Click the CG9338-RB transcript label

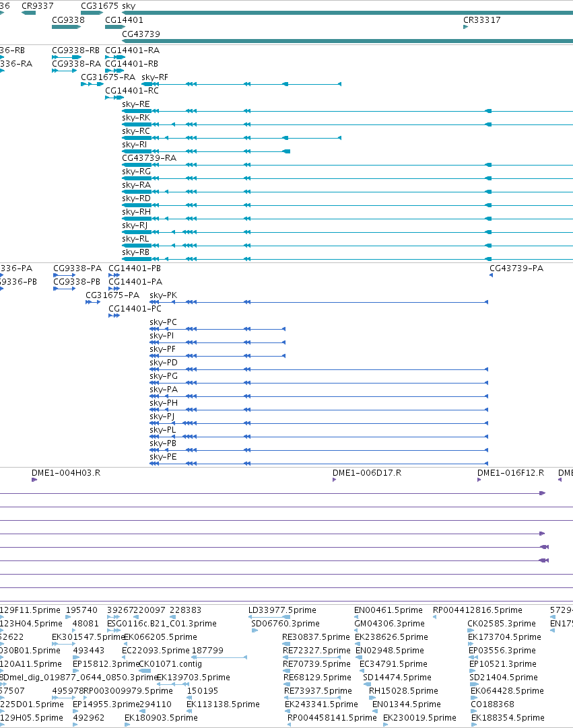(x=76, y=50)
